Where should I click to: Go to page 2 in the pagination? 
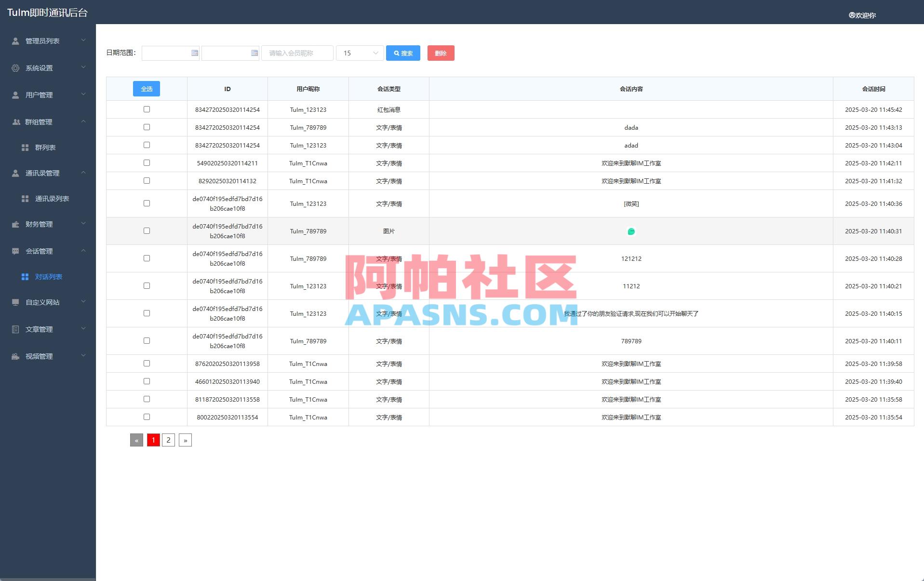point(168,440)
